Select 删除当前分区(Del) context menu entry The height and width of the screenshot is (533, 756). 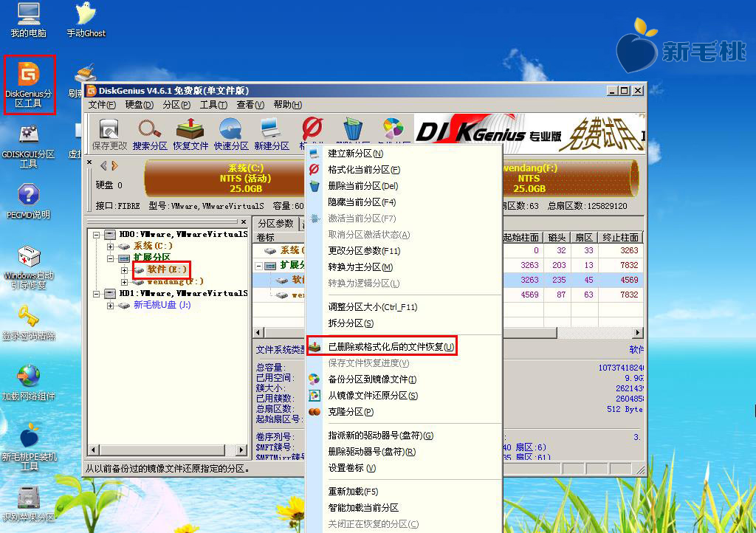click(404, 186)
